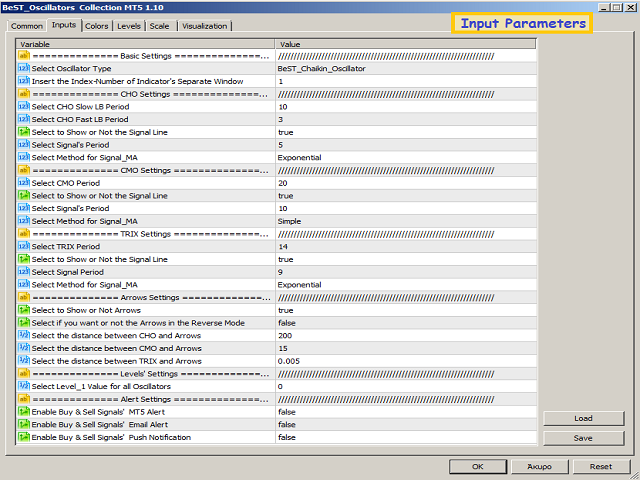Click the Arrows Settings string icon
Image resolution: width=640 pixels, height=480 pixels.
[24, 298]
